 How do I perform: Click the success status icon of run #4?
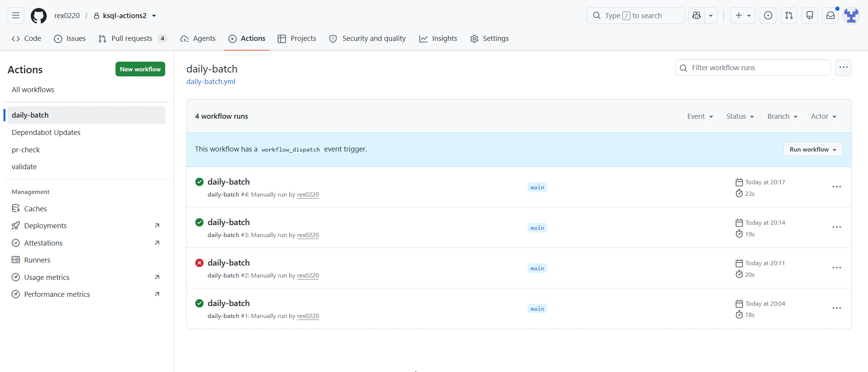coord(199,182)
